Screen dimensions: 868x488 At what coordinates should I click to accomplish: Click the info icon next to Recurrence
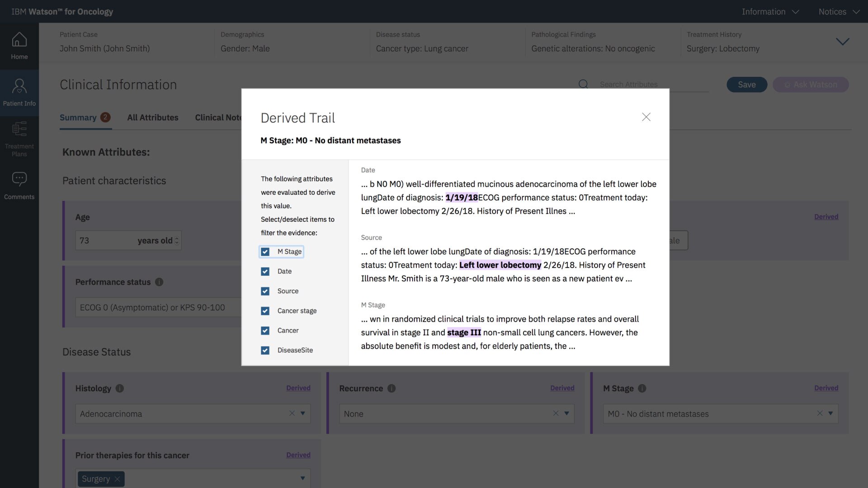click(x=392, y=388)
